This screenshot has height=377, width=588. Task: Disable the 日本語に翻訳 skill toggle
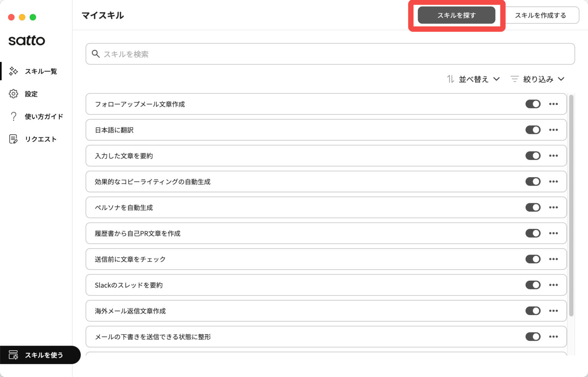point(533,130)
